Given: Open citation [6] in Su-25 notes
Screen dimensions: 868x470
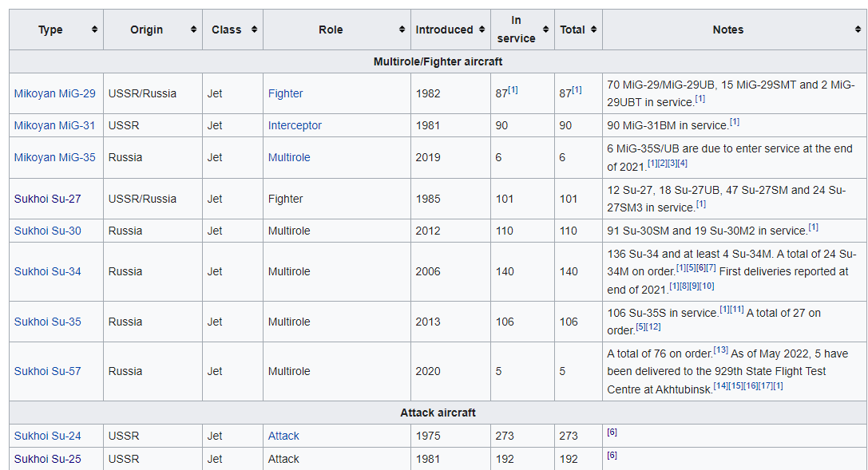Looking at the screenshot, I should [x=612, y=456].
